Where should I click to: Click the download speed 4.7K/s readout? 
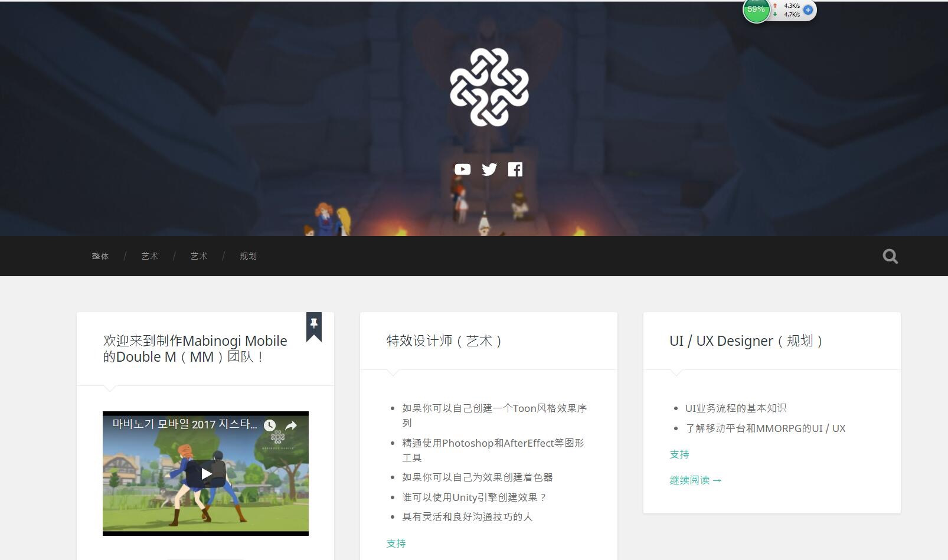(792, 15)
